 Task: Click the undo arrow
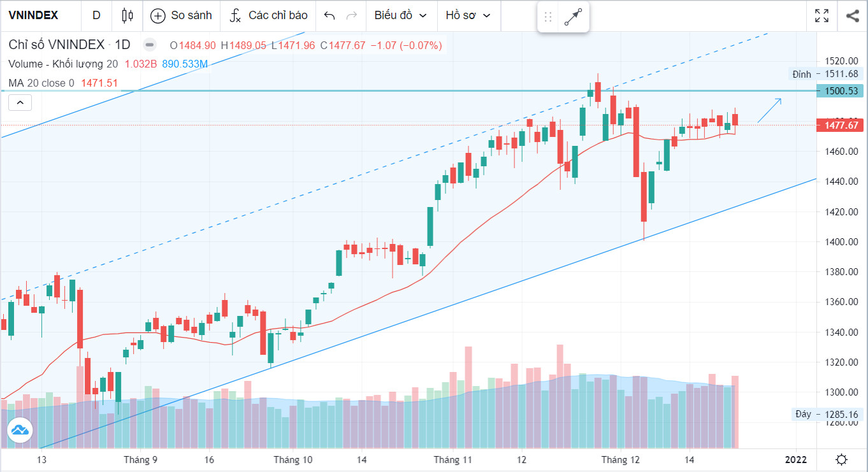tap(329, 15)
